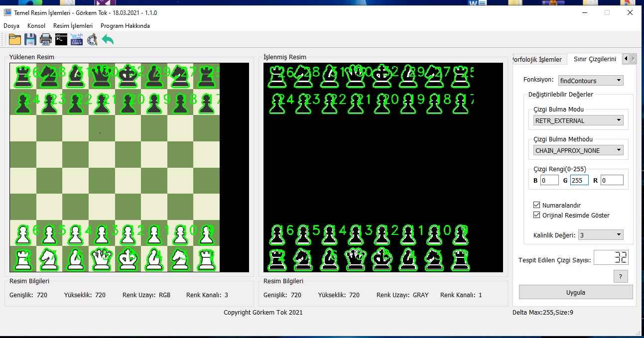Toggle the Numaralandır checkbox
The image size is (644, 338).
point(537,205)
